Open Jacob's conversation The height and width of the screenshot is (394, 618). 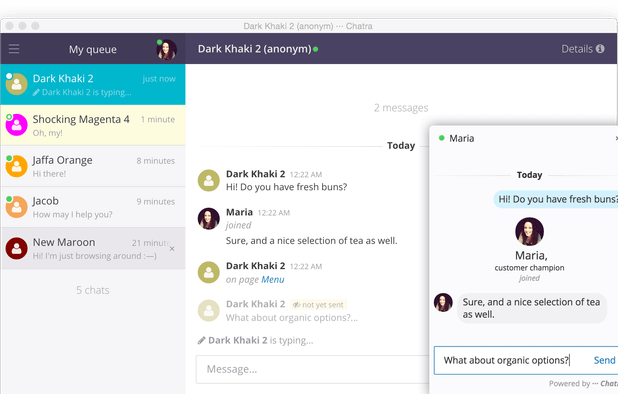coord(93,207)
